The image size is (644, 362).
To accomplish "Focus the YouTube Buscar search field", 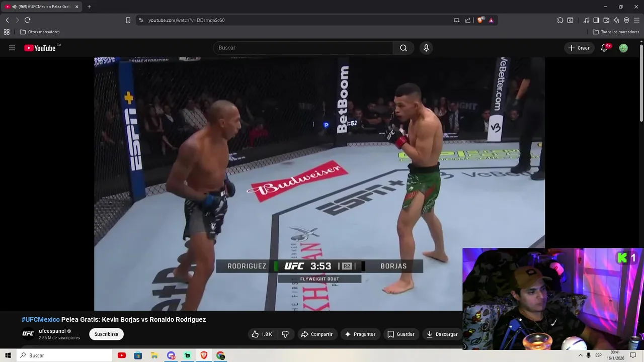I will pyautogui.click(x=303, y=48).
